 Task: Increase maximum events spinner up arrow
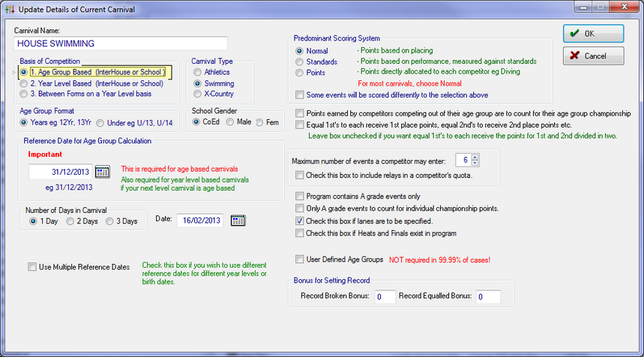[475, 157]
